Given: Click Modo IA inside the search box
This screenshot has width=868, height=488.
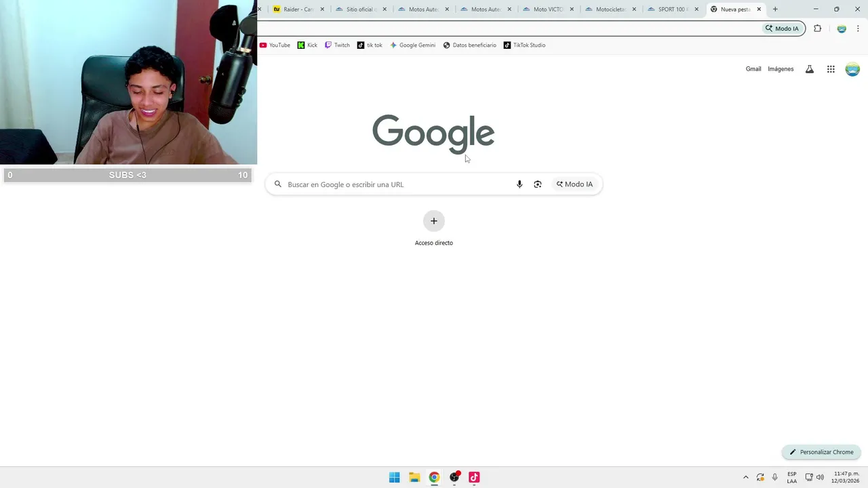Looking at the screenshot, I should tap(574, 184).
